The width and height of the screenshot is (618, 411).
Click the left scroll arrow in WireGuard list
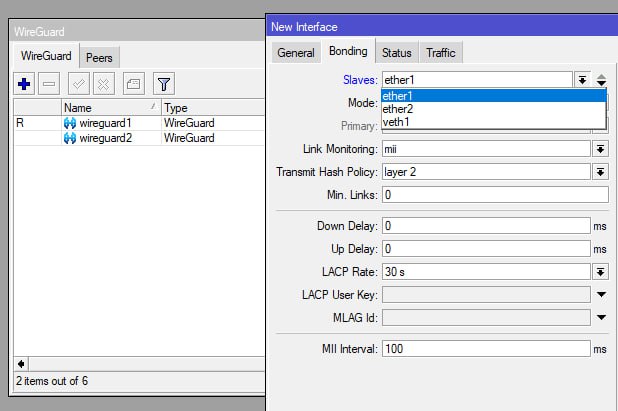[x=21, y=364]
